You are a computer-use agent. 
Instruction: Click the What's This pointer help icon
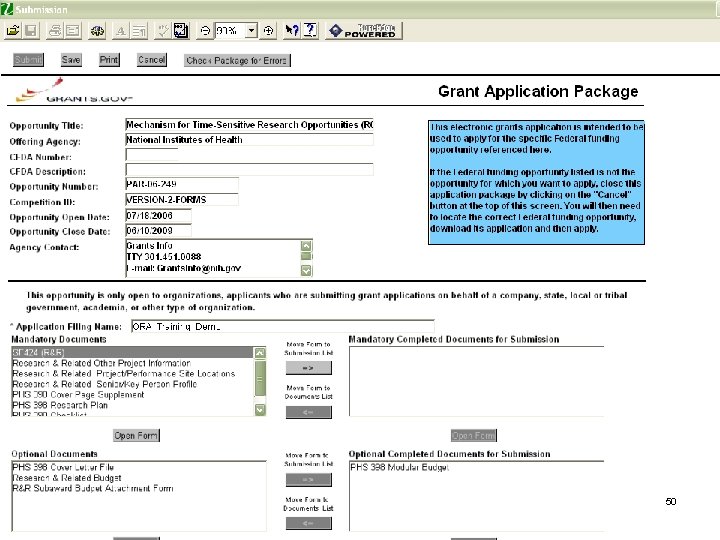pyautogui.click(x=292, y=31)
